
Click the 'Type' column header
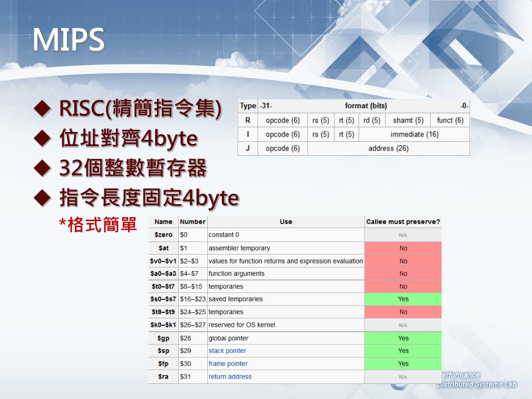[248, 106]
